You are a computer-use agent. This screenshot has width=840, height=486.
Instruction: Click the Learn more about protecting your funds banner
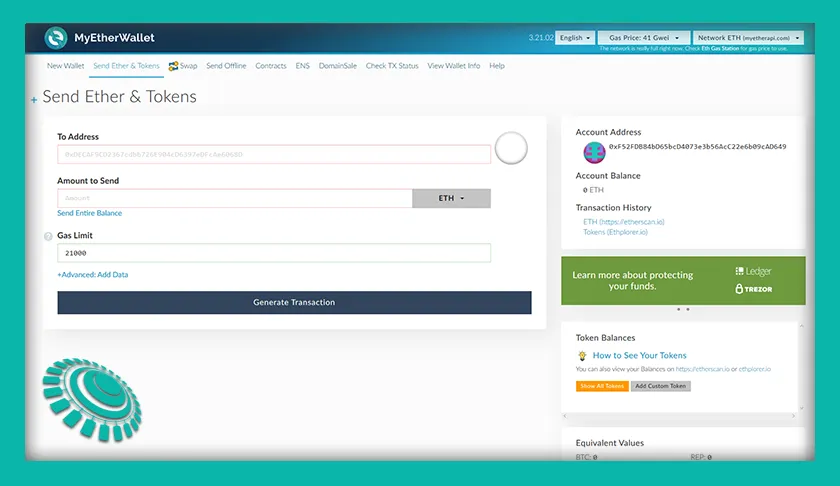tap(683, 280)
